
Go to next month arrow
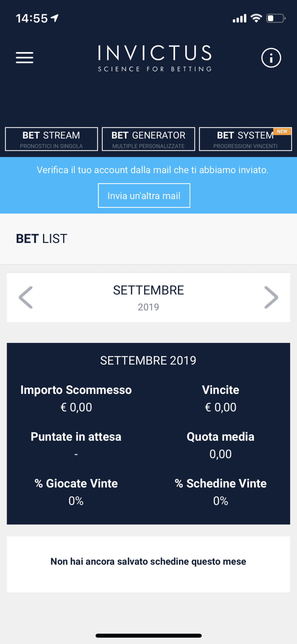[x=271, y=297]
